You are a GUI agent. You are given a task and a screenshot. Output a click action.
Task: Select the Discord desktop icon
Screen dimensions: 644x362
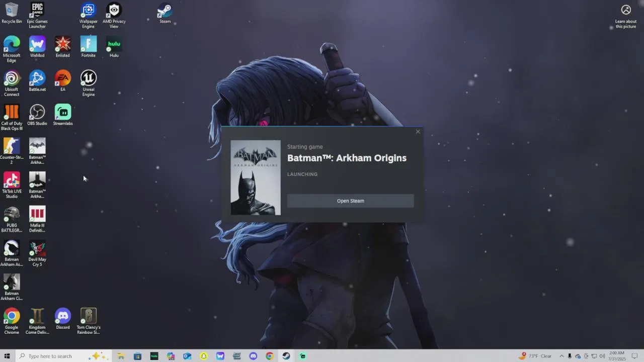63,319
